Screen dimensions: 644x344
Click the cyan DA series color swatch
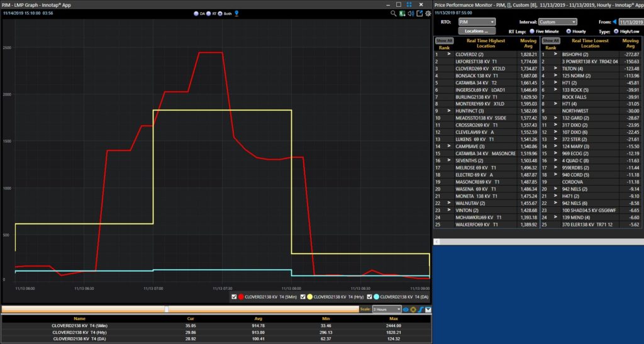[x=376, y=297]
